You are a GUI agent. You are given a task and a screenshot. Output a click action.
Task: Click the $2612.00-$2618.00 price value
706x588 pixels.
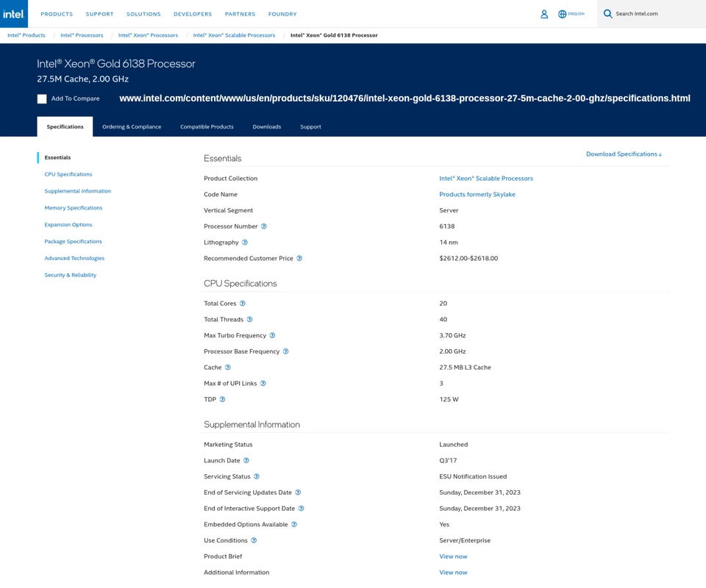[468, 258]
